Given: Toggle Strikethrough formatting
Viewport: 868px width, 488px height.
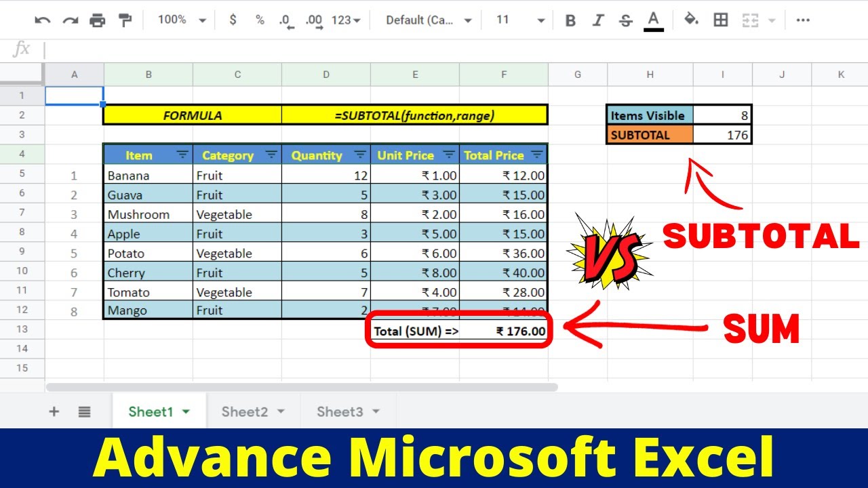Looking at the screenshot, I should pos(626,21).
